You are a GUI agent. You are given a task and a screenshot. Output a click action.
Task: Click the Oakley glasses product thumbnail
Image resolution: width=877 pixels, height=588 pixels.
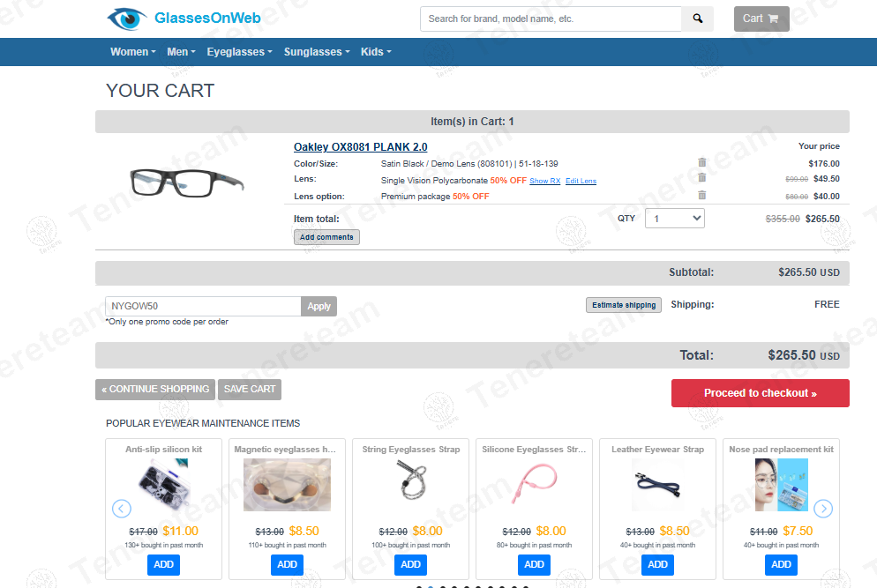point(186,182)
